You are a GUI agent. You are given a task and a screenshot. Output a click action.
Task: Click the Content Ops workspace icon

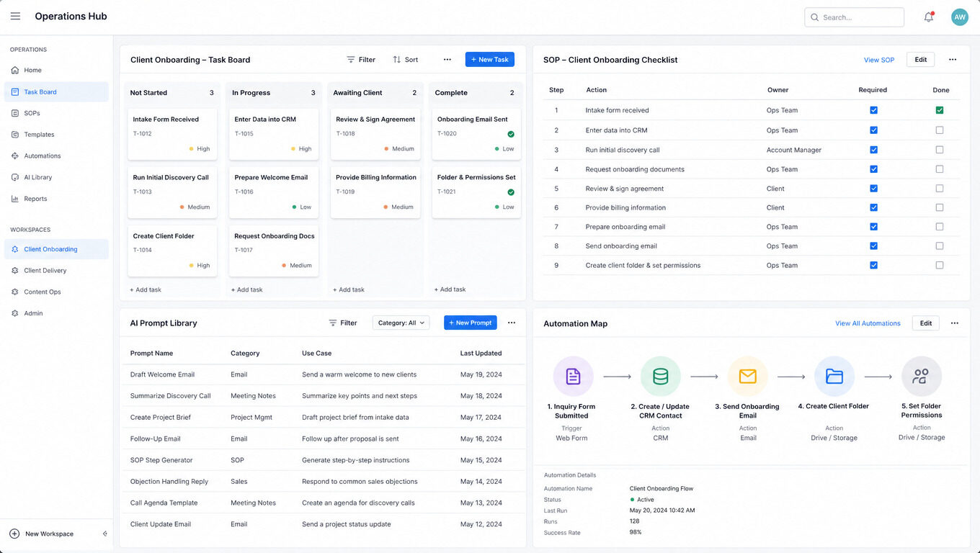(x=15, y=292)
